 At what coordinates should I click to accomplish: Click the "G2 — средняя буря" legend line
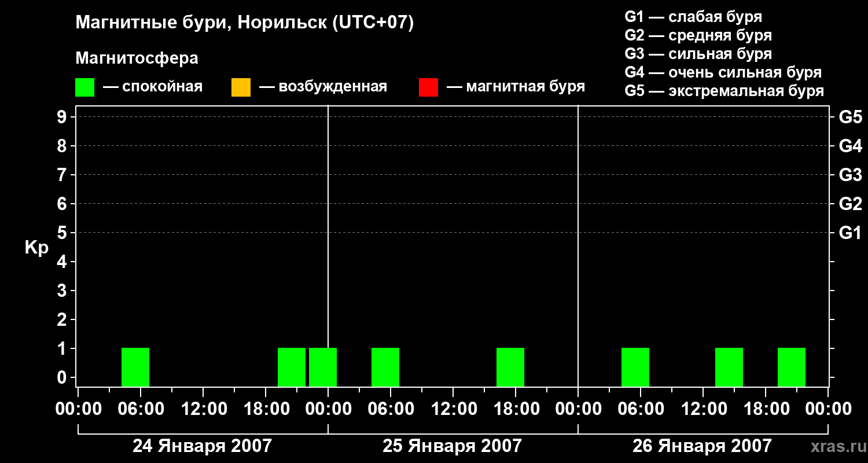pos(698,35)
